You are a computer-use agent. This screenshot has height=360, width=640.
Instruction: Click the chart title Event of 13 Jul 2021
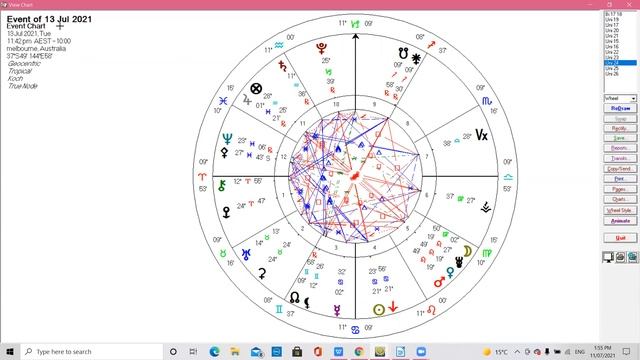49,19
